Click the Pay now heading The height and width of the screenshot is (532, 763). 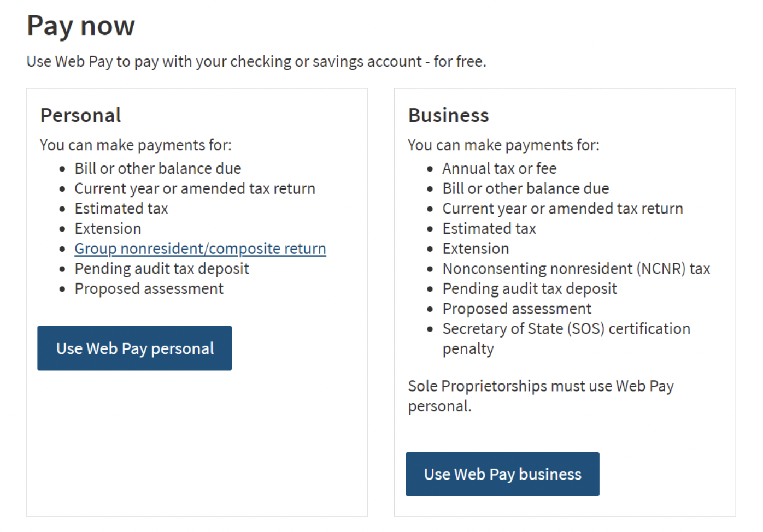pyautogui.click(x=81, y=26)
